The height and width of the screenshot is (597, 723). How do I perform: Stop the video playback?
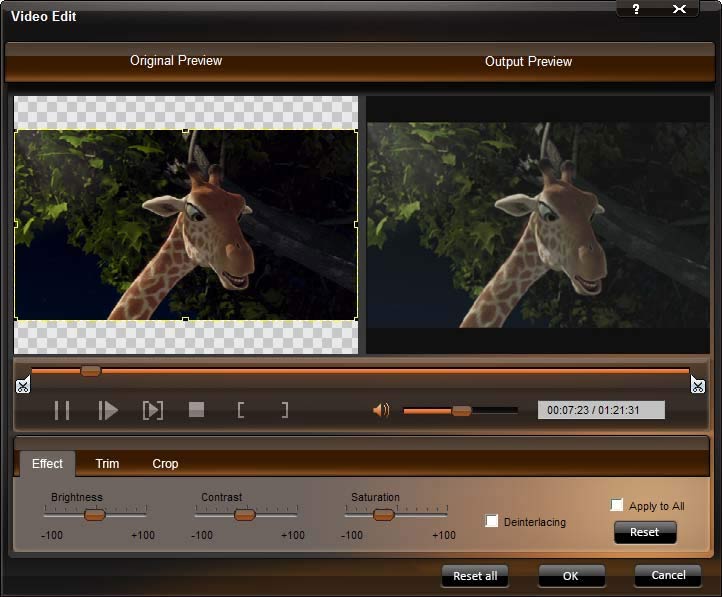[x=196, y=409]
